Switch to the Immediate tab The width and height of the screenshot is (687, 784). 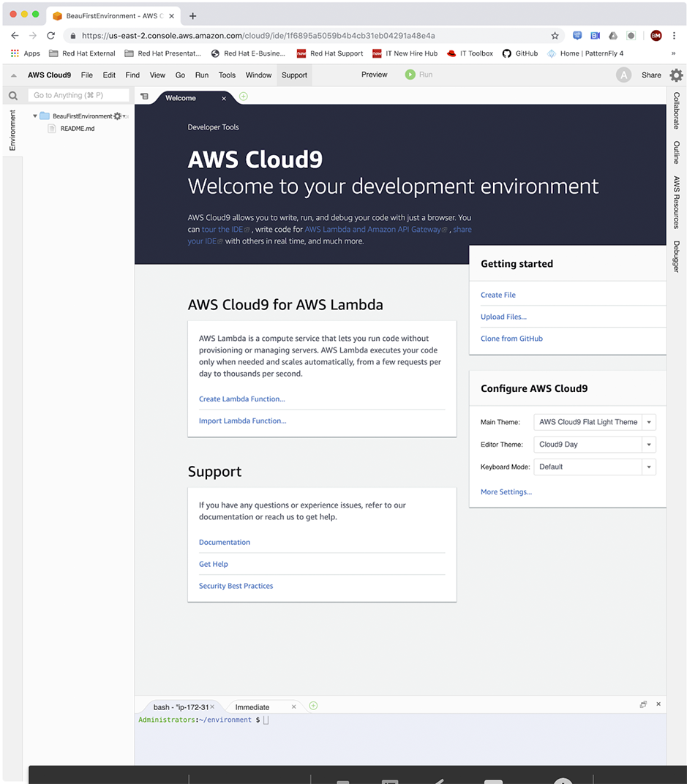(254, 706)
